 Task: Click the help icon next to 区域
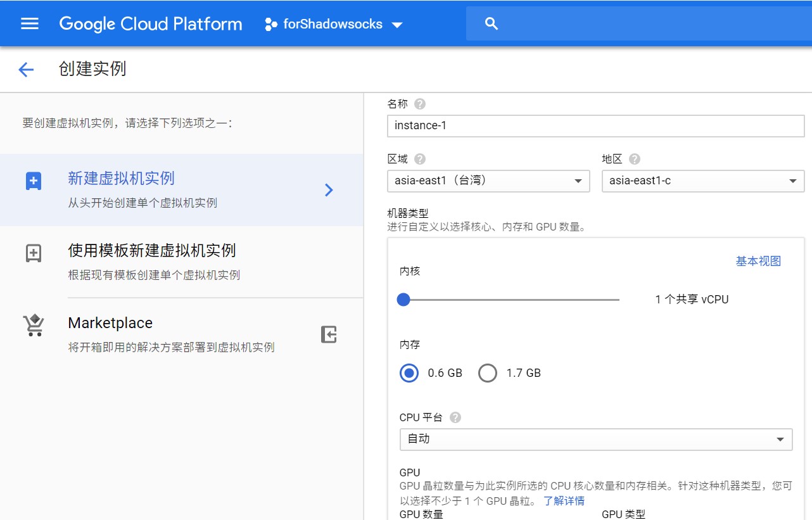(x=419, y=159)
